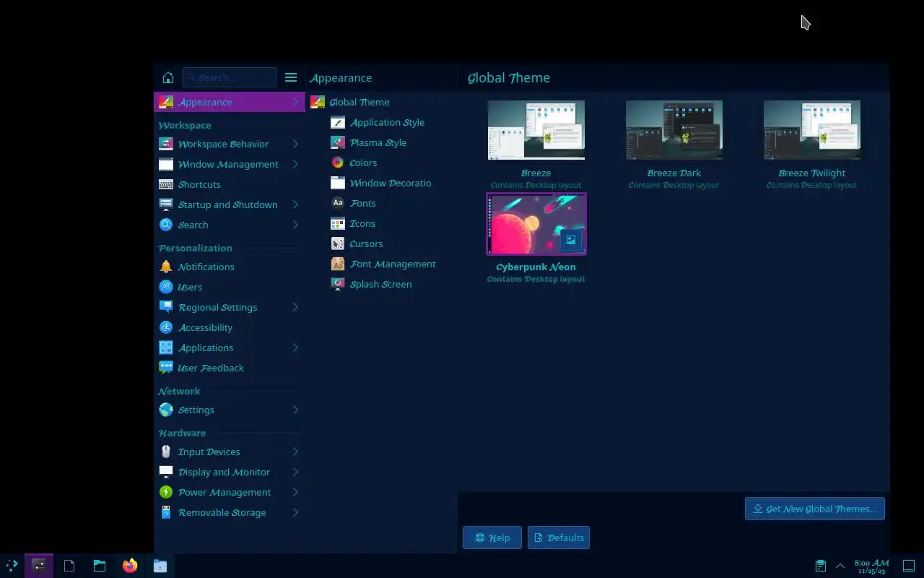Click the show desktop button in panel corner
This screenshot has height=578, width=924.
pos(909,566)
